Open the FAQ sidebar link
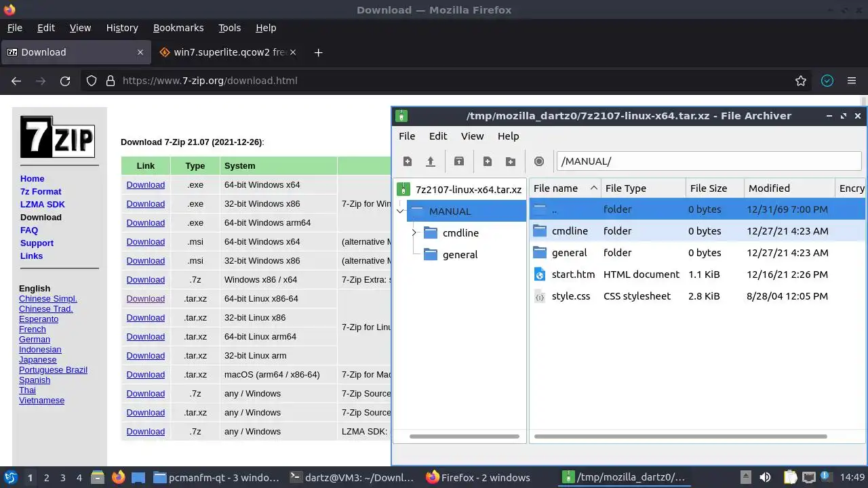This screenshot has width=868, height=488. 29,230
